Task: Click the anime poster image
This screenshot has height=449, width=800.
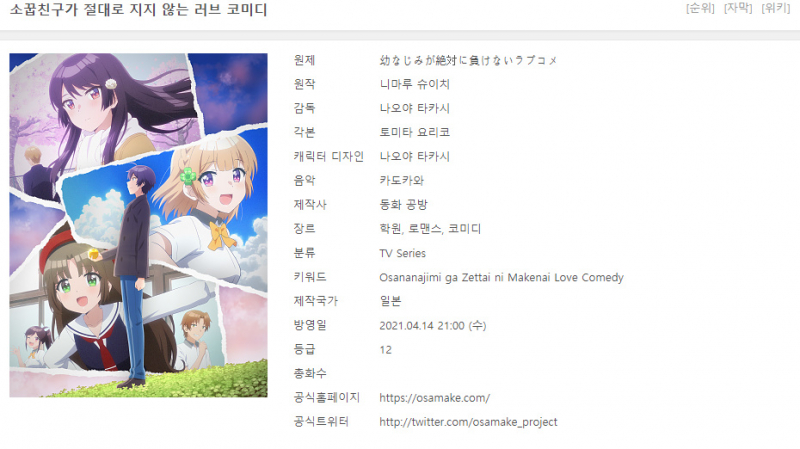Action: [138, 225]
